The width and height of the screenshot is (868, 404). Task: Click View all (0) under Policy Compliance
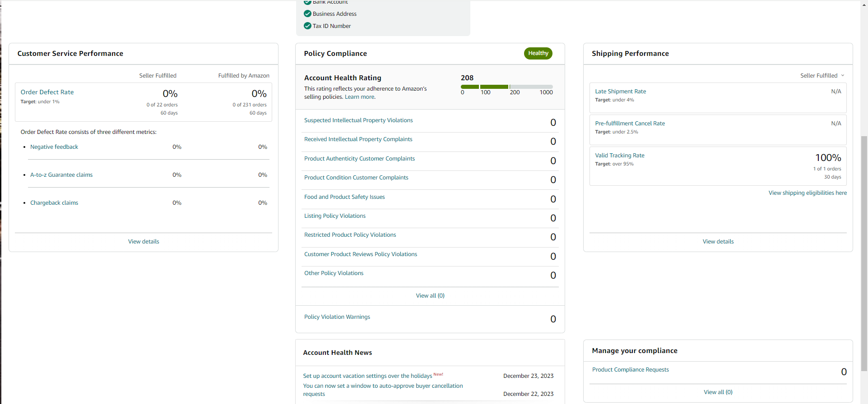pos(430,296)
